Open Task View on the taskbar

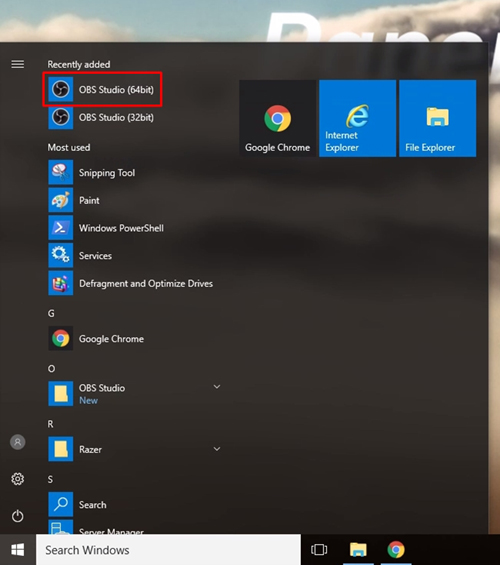click(319, 550)
